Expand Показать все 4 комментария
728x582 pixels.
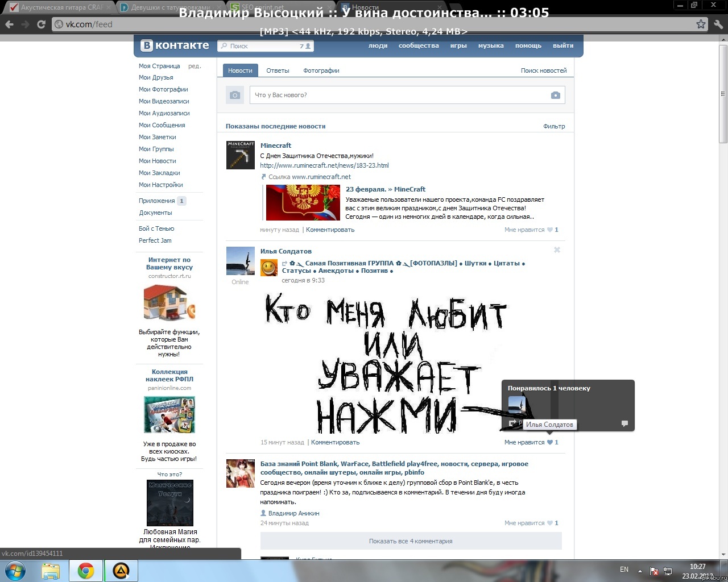(410, 541)
